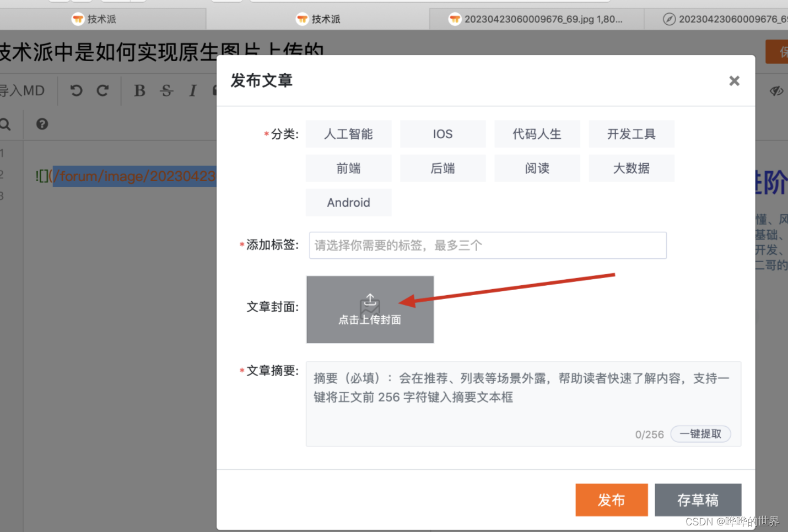Apply strikethrough formatting in the editor
This screenshot has width=788, height=532.
(166, 90)
